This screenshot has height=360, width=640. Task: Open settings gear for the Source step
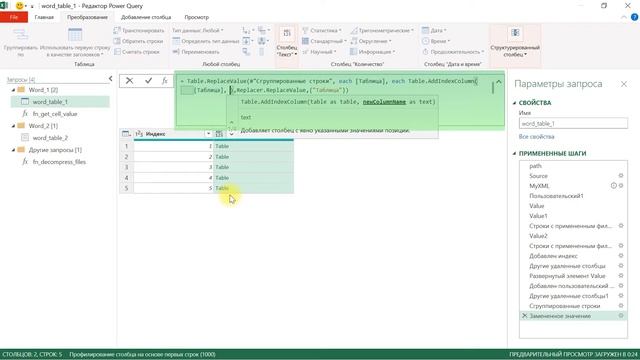tap(621, 176)
